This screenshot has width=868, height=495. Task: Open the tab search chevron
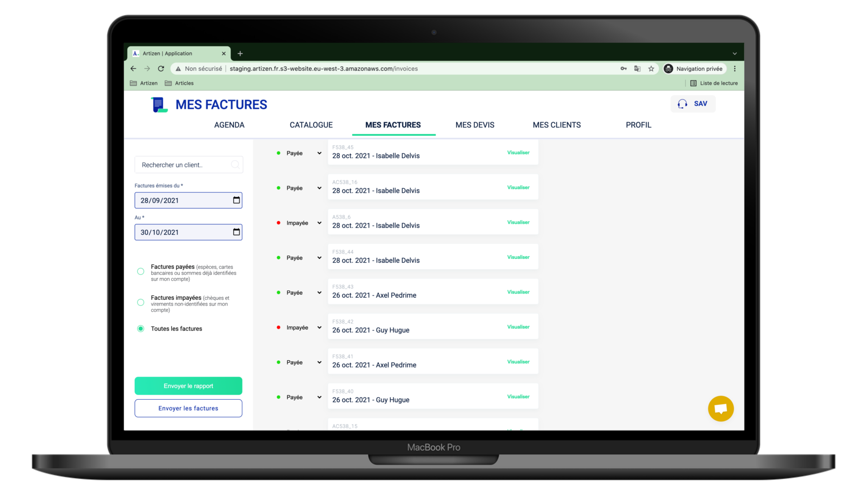tap(735, 54)
